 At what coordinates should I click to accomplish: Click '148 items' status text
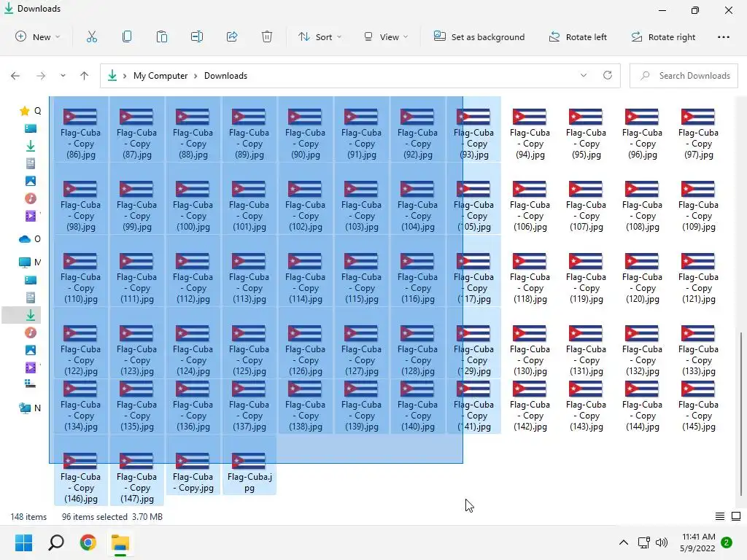tap(28, 517)
